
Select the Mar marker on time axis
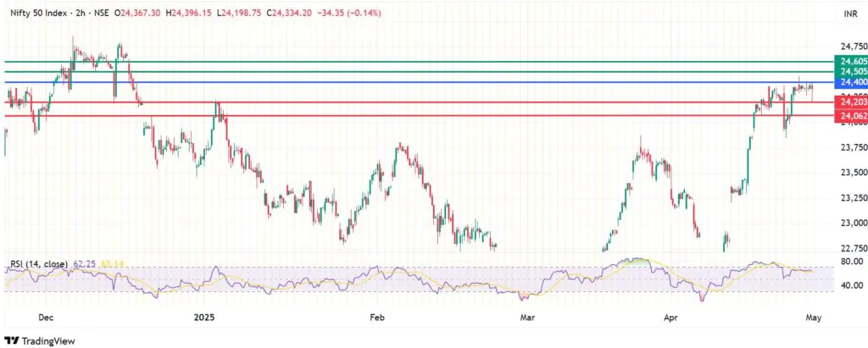pos(527,317)
